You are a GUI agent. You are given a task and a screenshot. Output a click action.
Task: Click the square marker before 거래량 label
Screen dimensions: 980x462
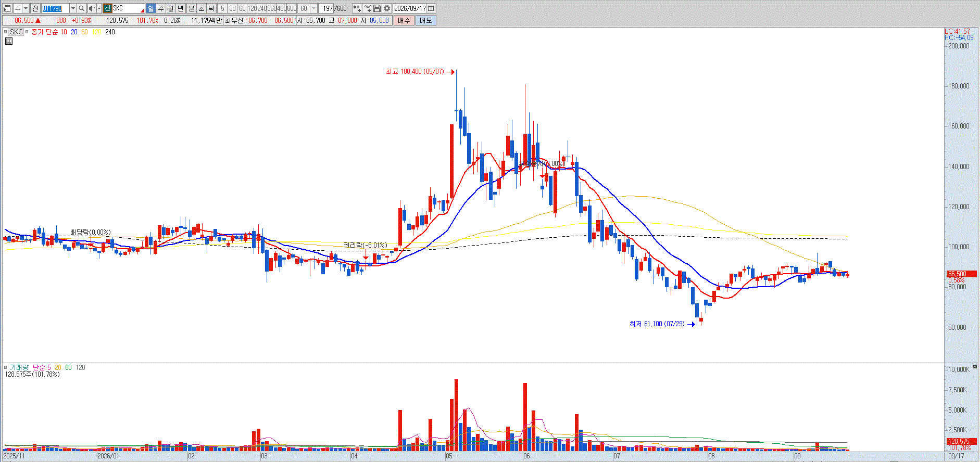6,367
